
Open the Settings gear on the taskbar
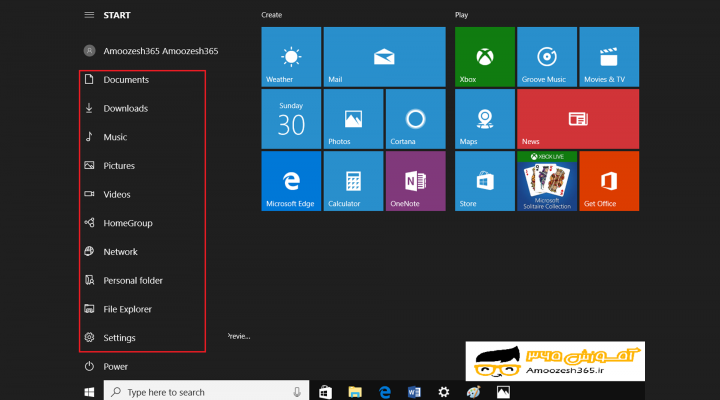coord(444,392)
